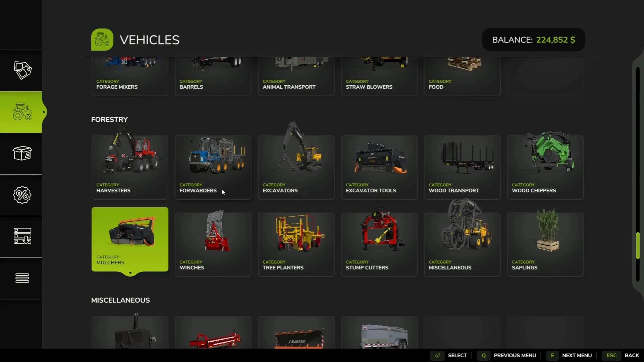Click the Balance 224,852 $ display
The width and height of the screenshot is (644, 362).
pos(533,40)
